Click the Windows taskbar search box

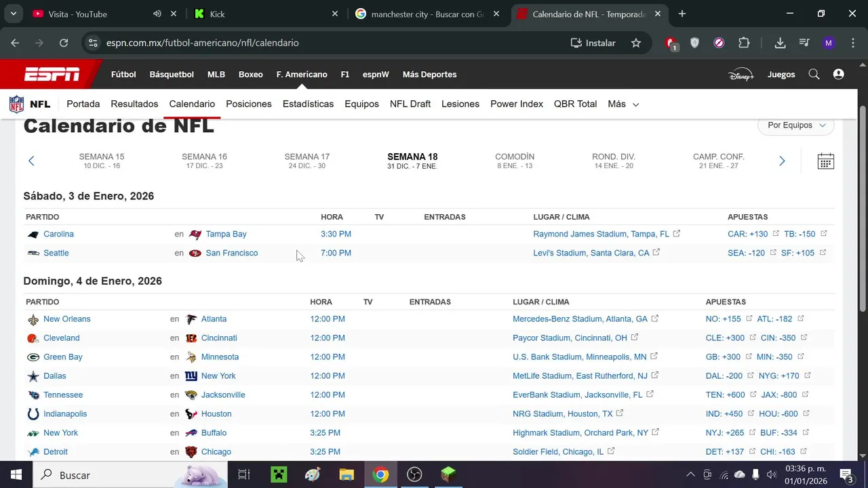click(x=130, y=474)
